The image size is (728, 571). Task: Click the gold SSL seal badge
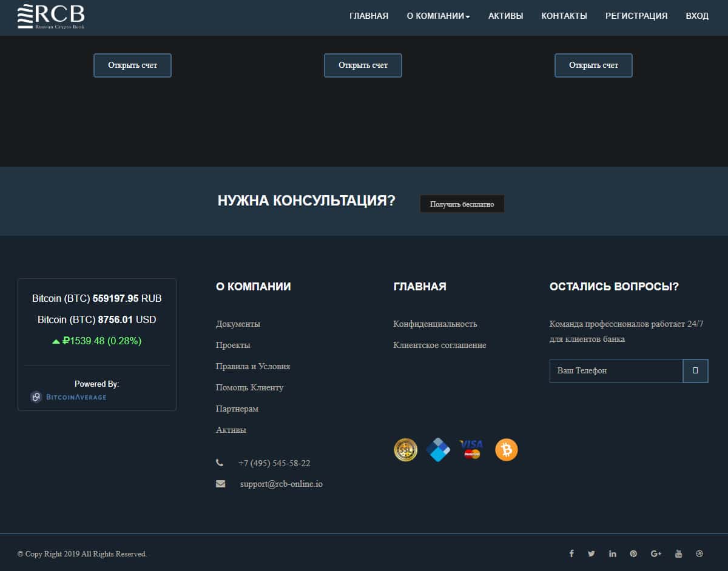tap(406, 450)
